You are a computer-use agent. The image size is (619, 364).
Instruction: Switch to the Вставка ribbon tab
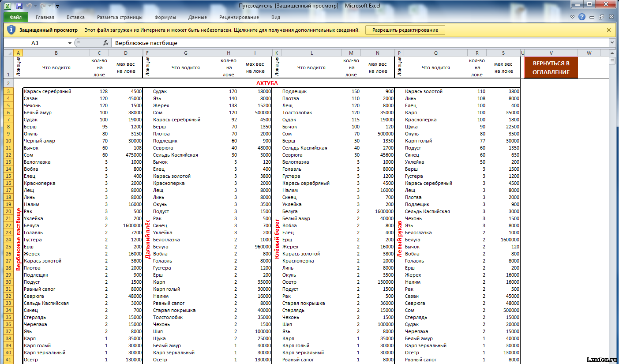[76, 17]
